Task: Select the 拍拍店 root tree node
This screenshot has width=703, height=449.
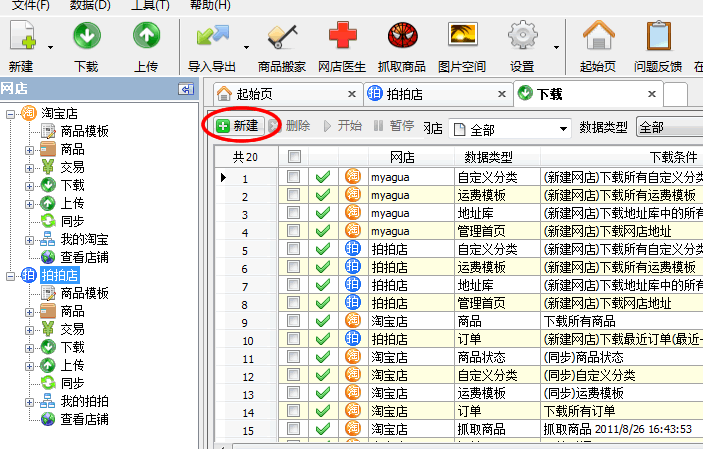Action: point(59,275)
